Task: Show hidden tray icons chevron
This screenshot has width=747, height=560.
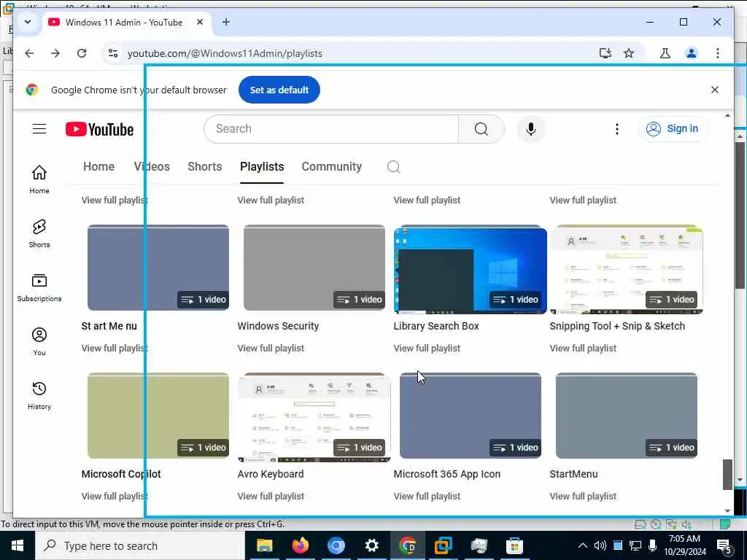Action: point(583,545)
